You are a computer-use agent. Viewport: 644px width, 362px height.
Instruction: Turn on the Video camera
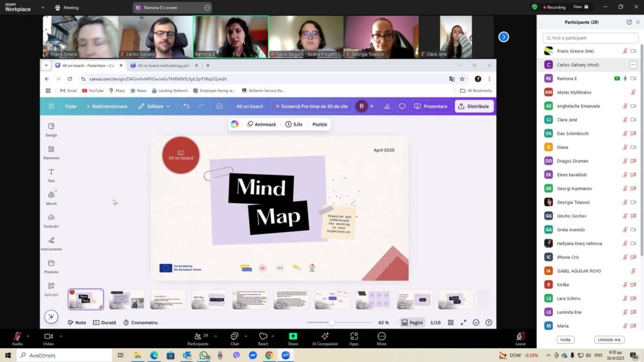coord(48,337)
